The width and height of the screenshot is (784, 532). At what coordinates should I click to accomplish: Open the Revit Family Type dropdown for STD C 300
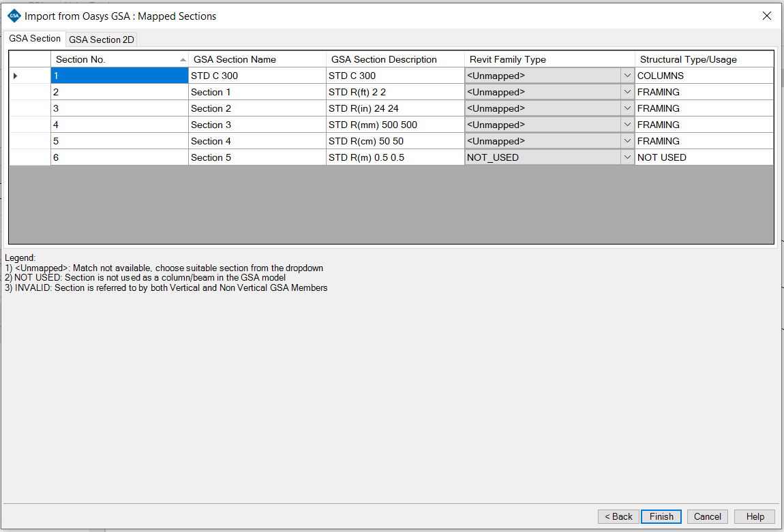(627, 76)
